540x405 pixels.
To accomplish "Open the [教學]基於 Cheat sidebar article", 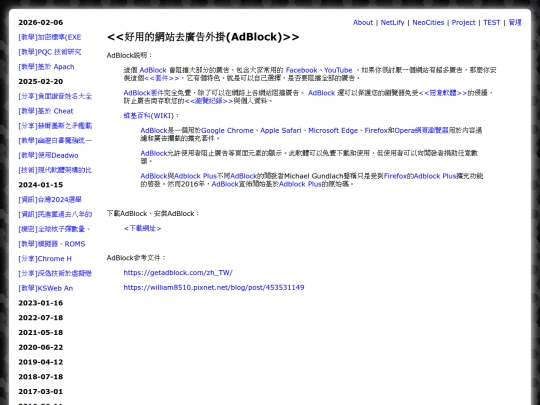I will coord(46,111).
